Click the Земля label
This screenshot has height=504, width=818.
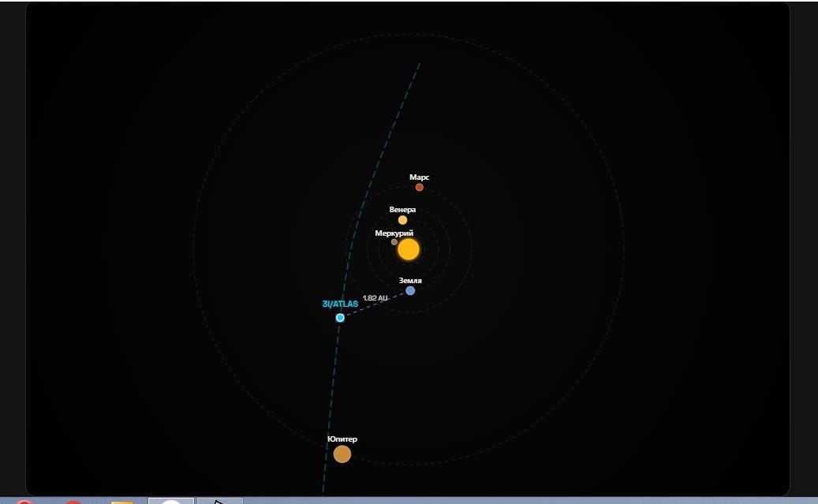[x=410, y=281]
